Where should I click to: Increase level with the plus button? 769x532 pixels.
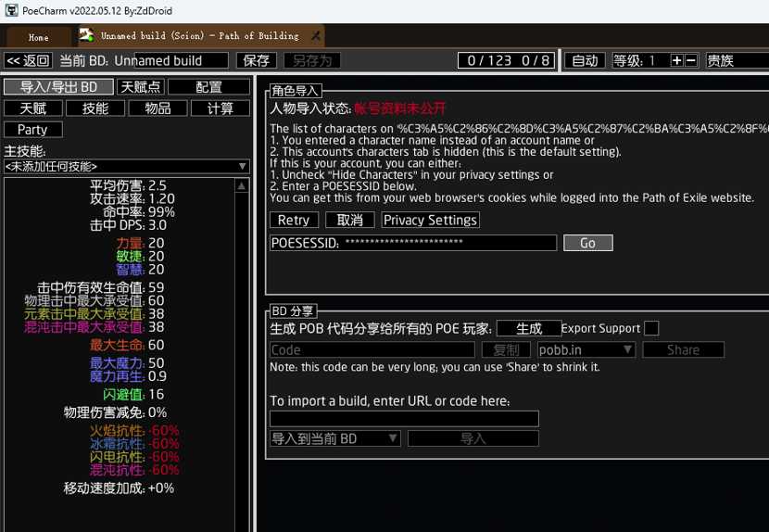pos(676,60)
